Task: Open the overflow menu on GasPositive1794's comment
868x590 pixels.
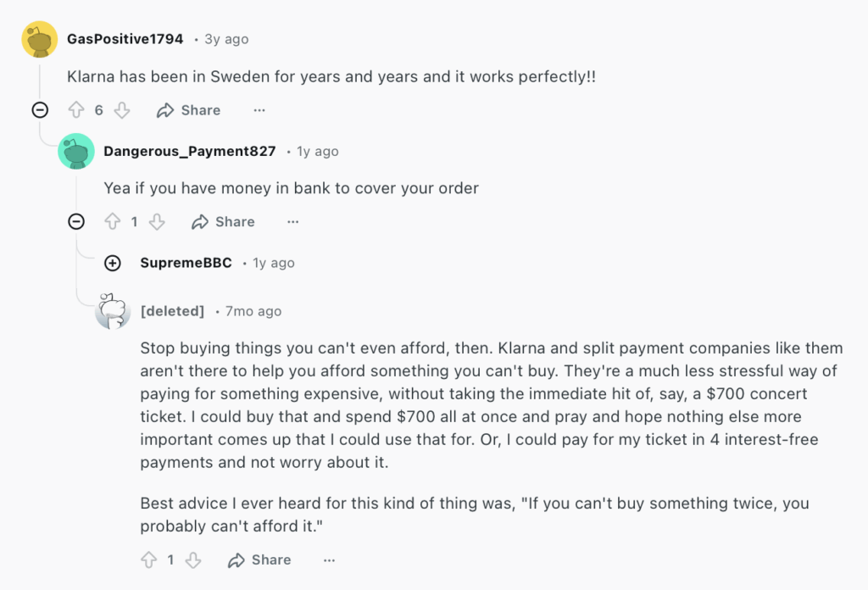Action: (259, 109)
